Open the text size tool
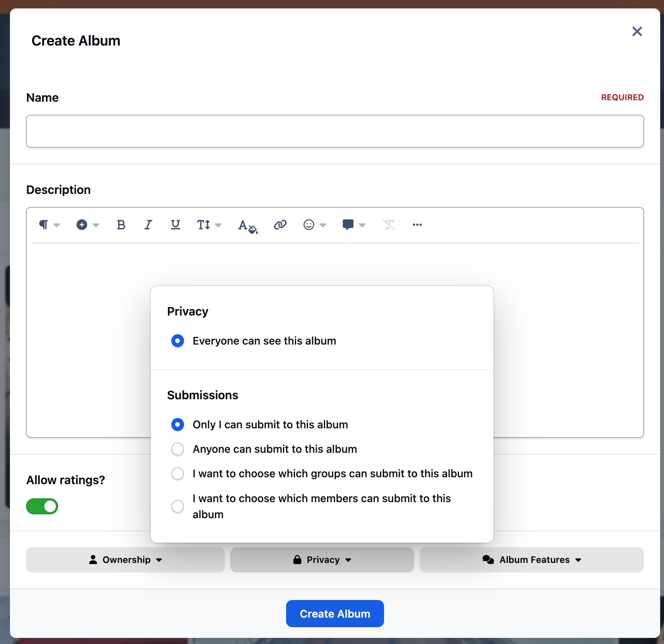 [203, 225]
